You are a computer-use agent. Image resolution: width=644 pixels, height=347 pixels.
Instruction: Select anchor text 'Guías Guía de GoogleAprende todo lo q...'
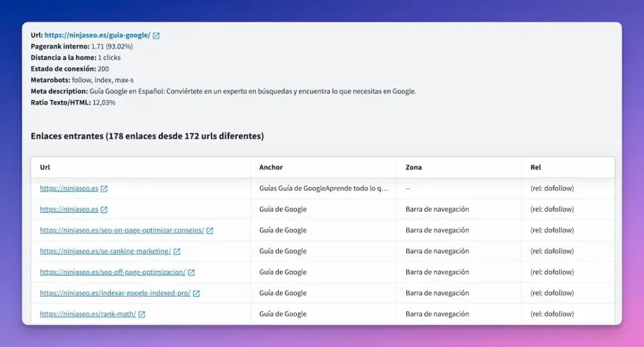coord(324,188)
